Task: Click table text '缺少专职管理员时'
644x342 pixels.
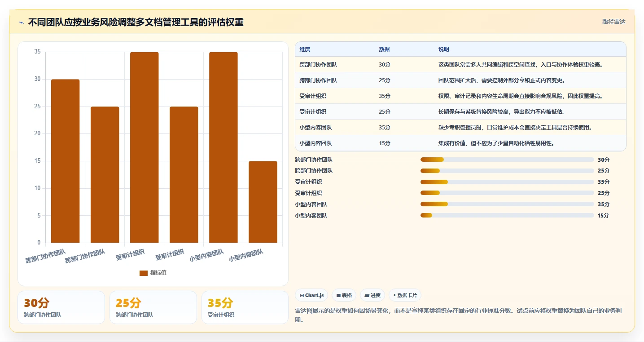Action: (x=459, y=128)
